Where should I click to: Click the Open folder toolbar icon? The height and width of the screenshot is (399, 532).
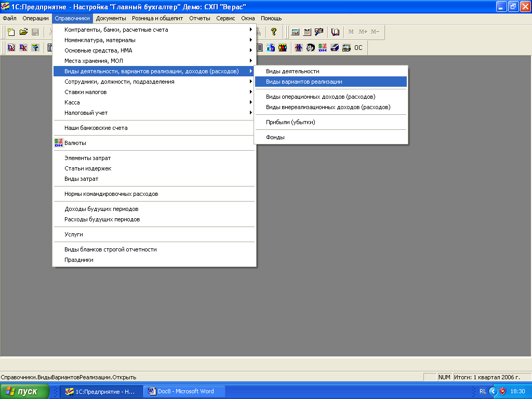(23, 32)
